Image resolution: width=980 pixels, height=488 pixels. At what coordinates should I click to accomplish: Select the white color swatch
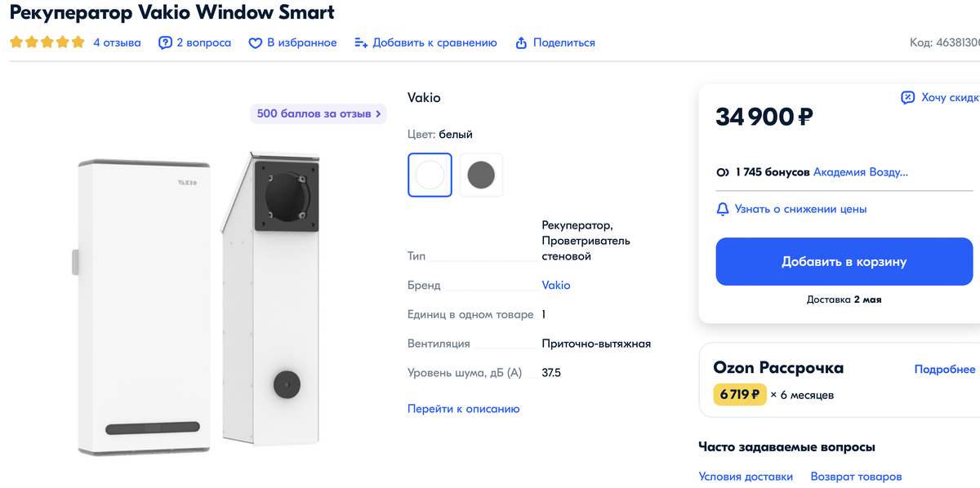[x=430, y=175]
